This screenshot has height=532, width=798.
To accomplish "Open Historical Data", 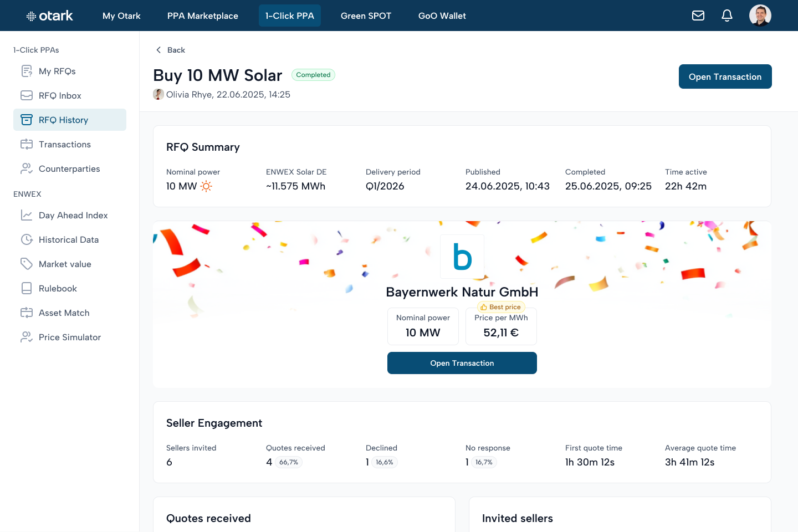I will tap(70, 239).
